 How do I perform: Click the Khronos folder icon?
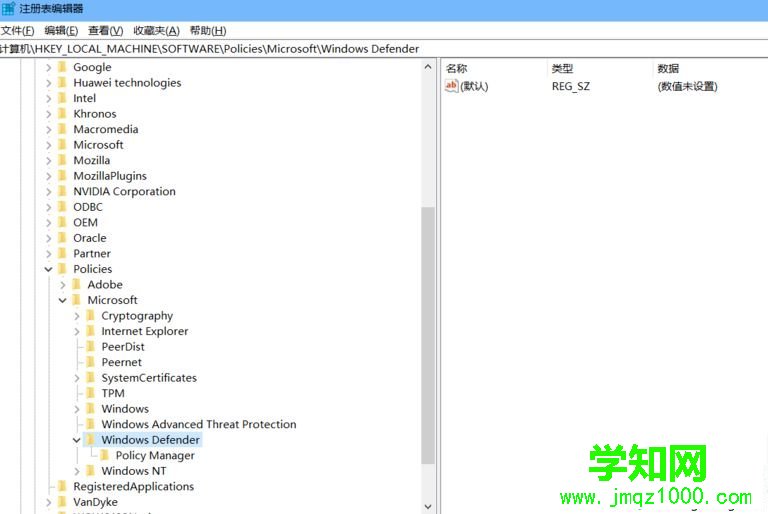pyautogui.click(x=62, y=113)
